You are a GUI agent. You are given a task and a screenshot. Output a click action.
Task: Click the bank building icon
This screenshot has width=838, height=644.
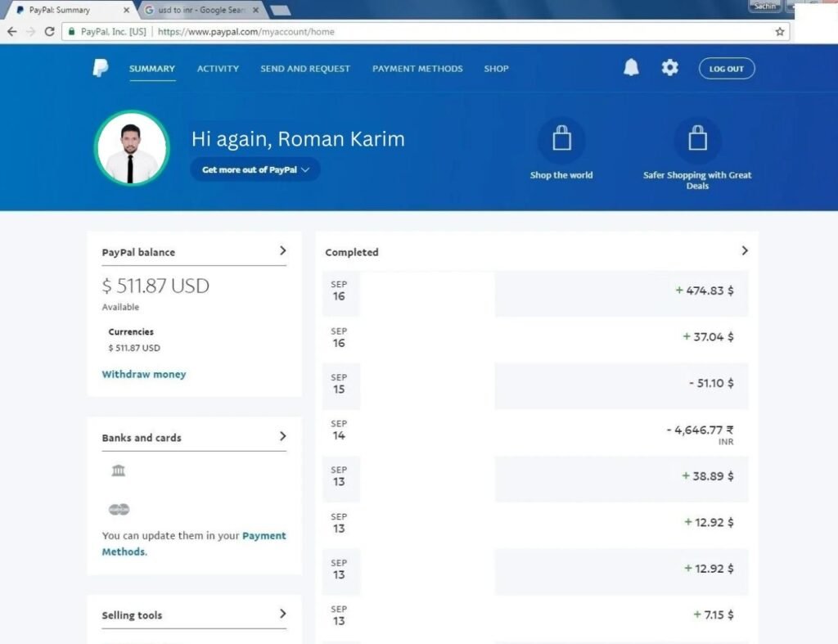[x=118, y=471]
